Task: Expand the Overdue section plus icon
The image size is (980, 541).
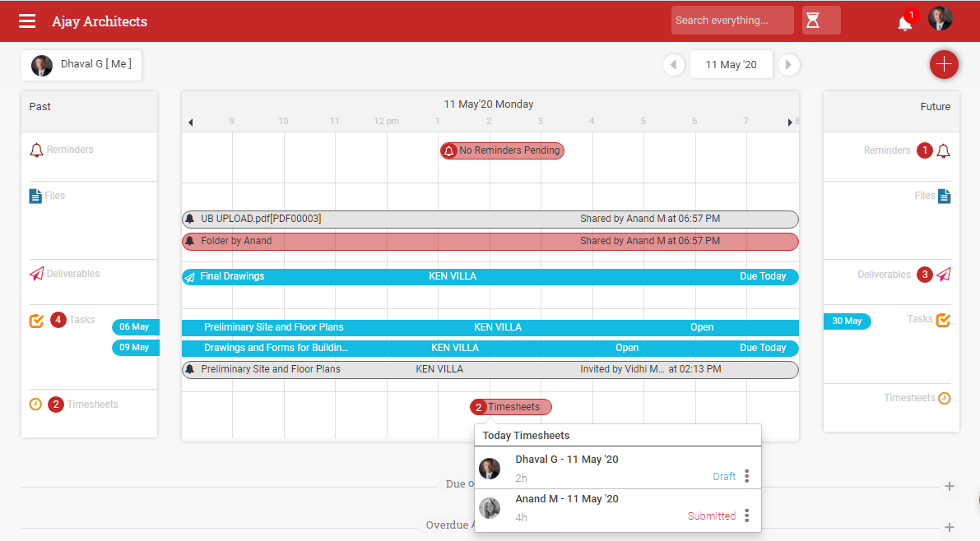Action: tap(950, 527)
